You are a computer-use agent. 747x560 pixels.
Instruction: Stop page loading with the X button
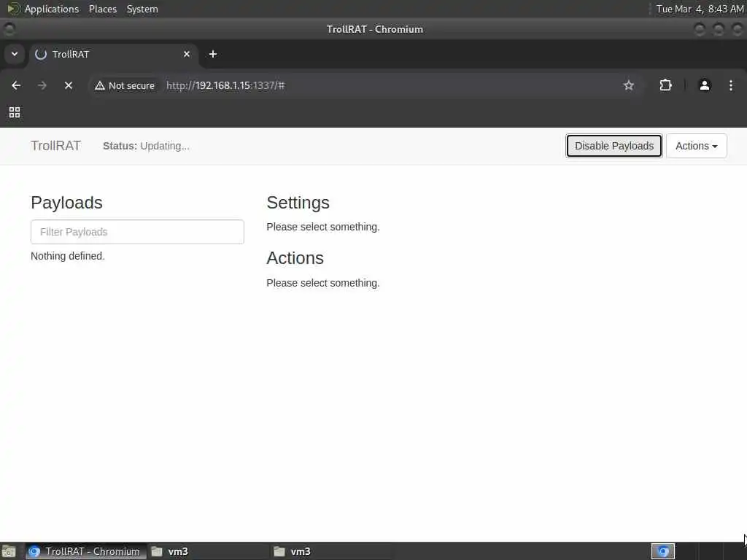click(69, 85)
